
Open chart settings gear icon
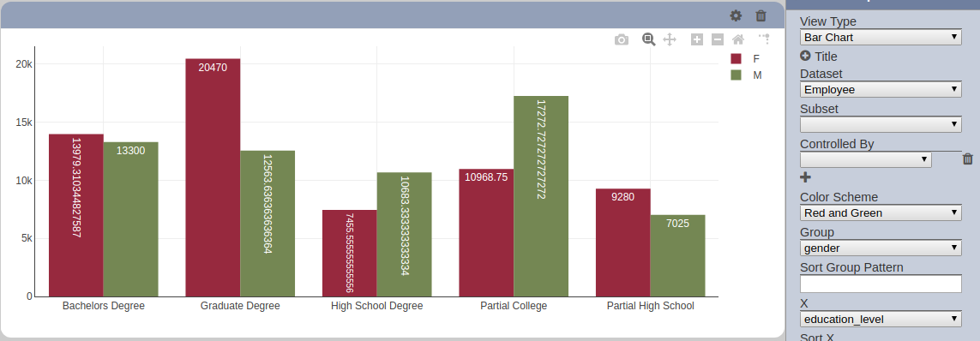point(736,16)
